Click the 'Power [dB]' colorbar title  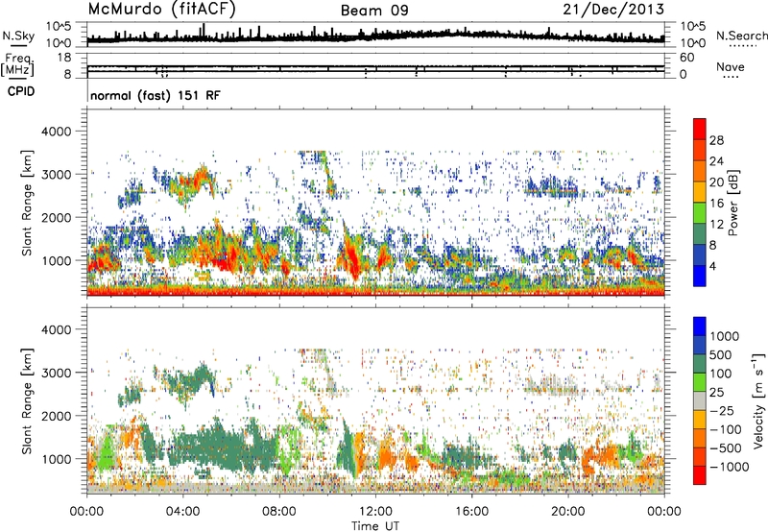[733, 203]
